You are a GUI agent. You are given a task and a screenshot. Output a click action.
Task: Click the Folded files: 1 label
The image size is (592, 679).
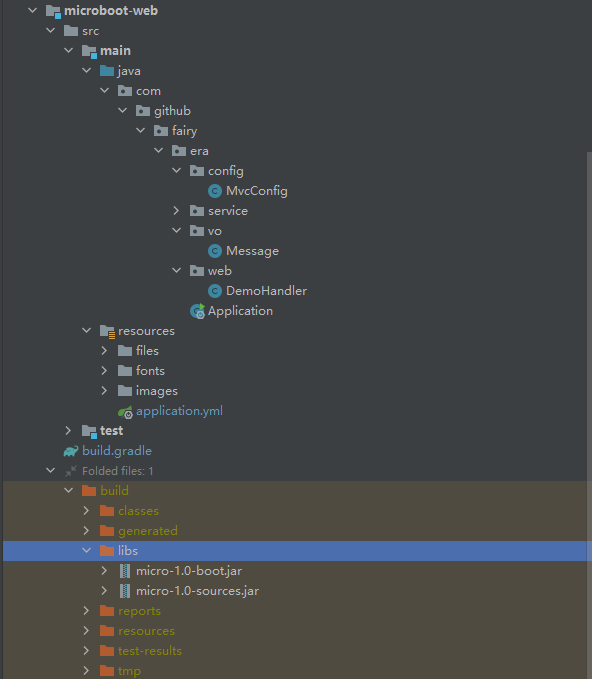[118, 471]
